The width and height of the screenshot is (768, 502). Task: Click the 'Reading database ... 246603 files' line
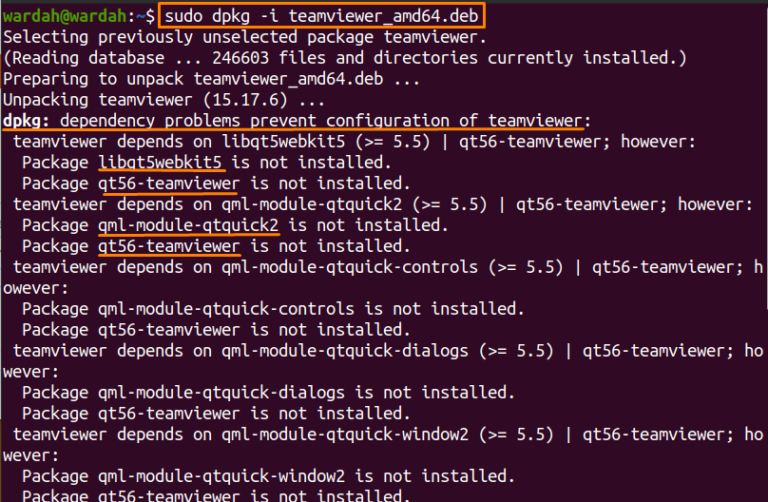pyautogui.click(x=345, y=58)
